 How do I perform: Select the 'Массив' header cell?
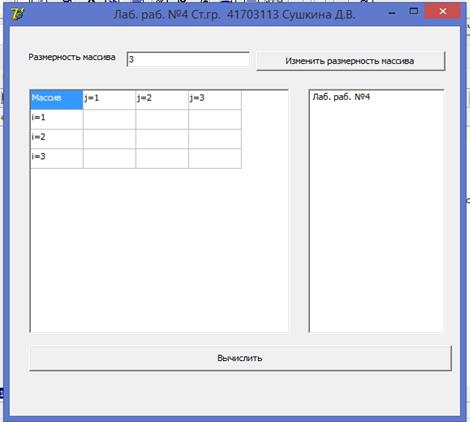click(x=56, y=99)
